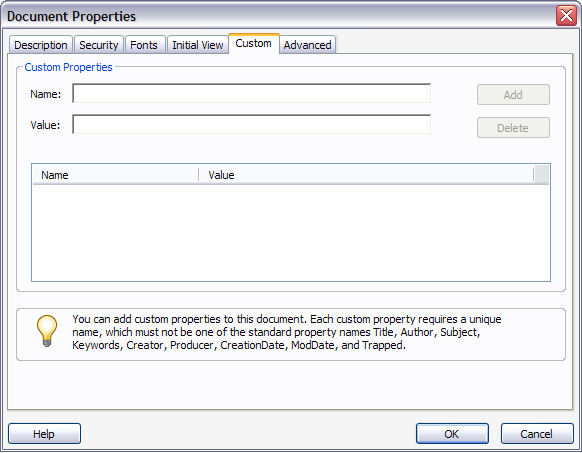The image size is (582, 453).
Task: Click the Delete button
Action: coord(513,128)
